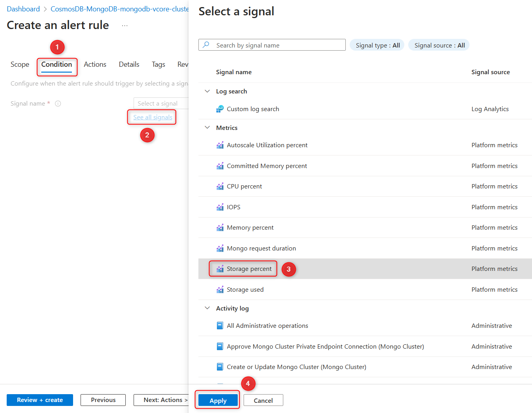This screenshot has width=532, height=413.
Task: Click the Storage percent metric icon
Action: pyautogui.click(x=220, y=269)
